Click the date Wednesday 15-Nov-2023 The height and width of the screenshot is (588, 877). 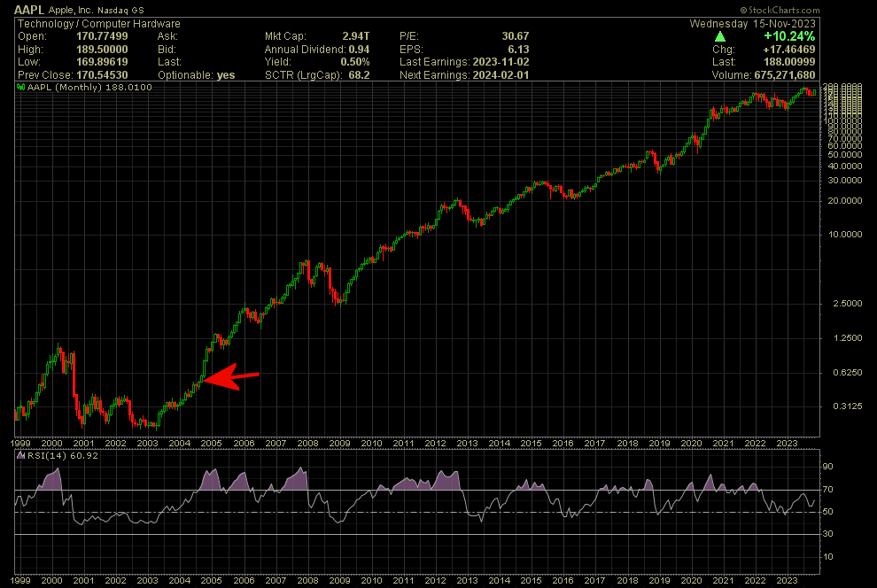(x=752, y=24)
